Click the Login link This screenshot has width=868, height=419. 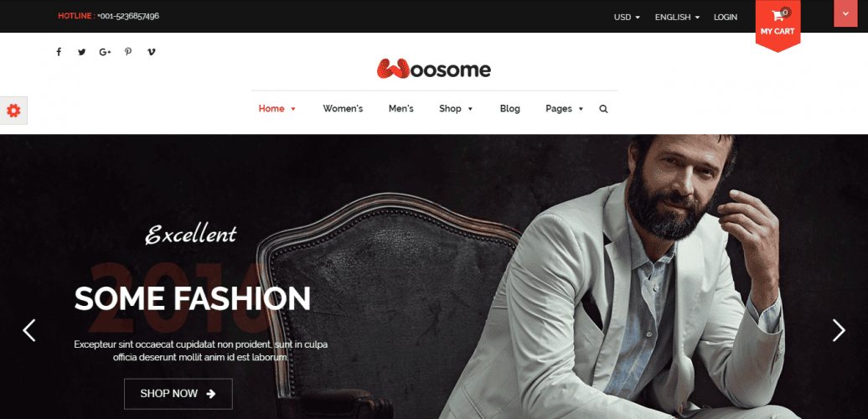coord(726,17)
